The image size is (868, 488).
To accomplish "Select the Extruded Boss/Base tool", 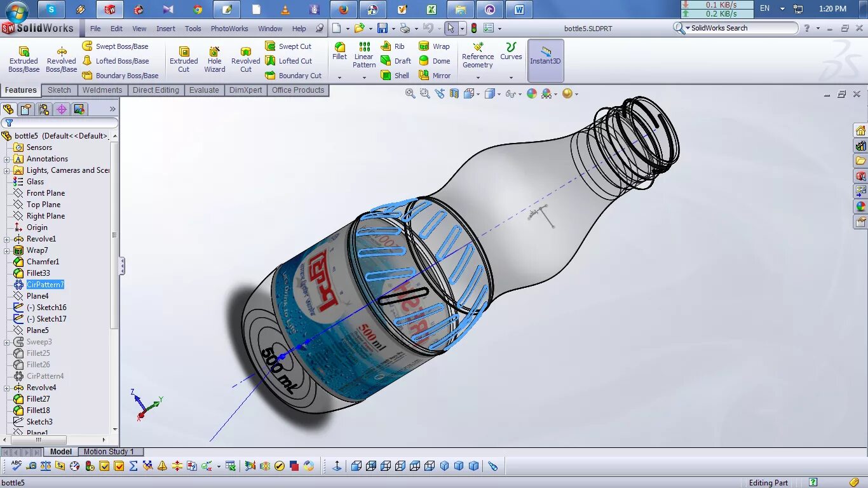I will click(x=24, y=60).
